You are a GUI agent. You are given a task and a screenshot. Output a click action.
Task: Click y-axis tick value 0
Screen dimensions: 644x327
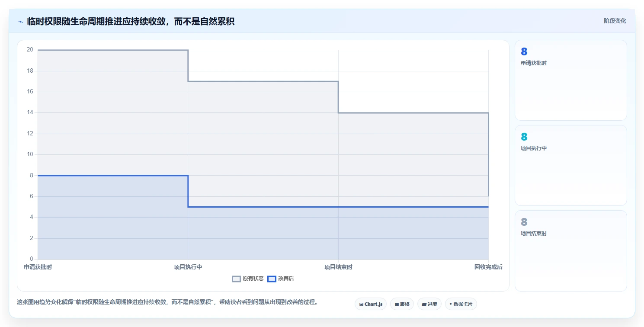click(32, 259)
